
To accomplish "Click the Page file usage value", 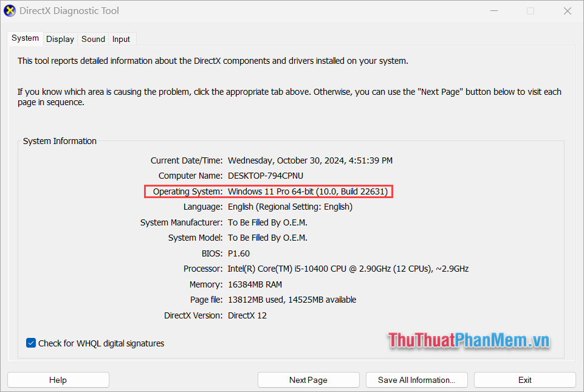I will (x=292, y=299).
